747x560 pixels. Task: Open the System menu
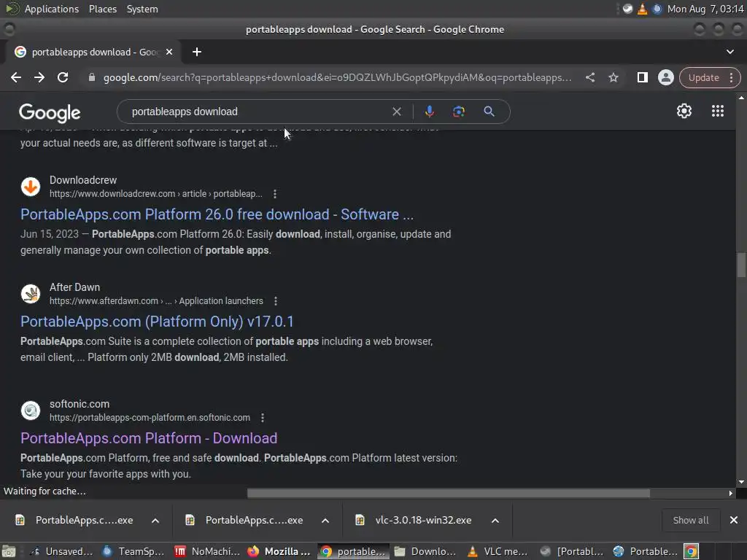point(142,9)
